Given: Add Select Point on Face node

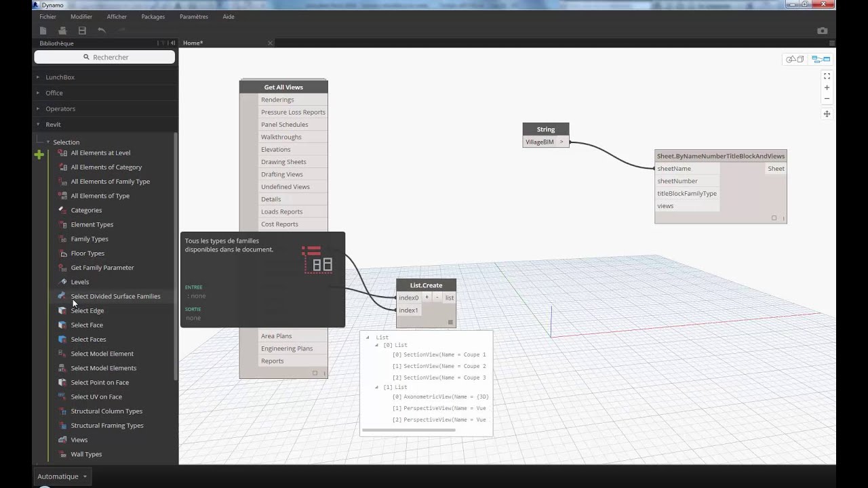Looking at the screenshot, I should tap(100, 382).
